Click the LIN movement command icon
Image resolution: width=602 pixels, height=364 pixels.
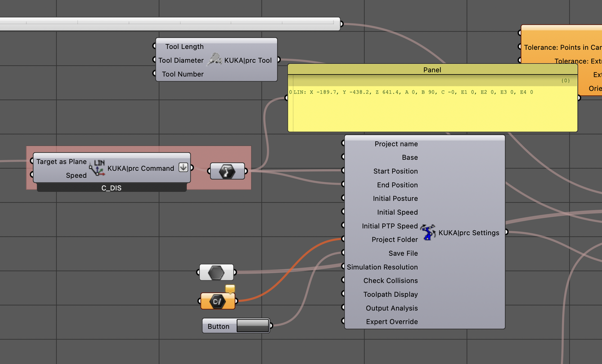(97, 168)
